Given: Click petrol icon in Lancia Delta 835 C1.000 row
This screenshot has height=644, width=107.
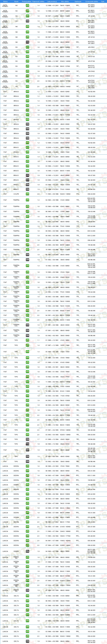Looking at the screenshot, I should [28, 601].
